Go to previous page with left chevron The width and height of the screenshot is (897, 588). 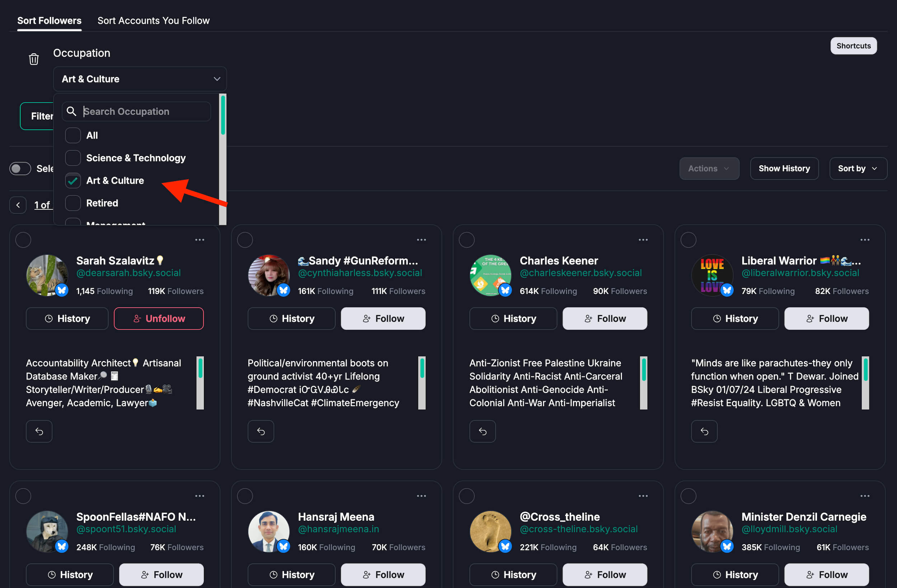pos(18,205)
